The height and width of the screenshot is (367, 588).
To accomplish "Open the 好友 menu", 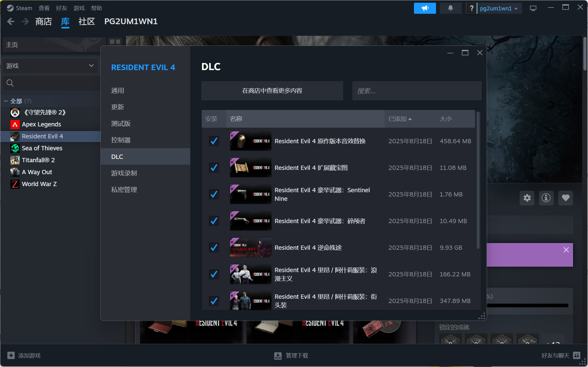I will [62, 8].
